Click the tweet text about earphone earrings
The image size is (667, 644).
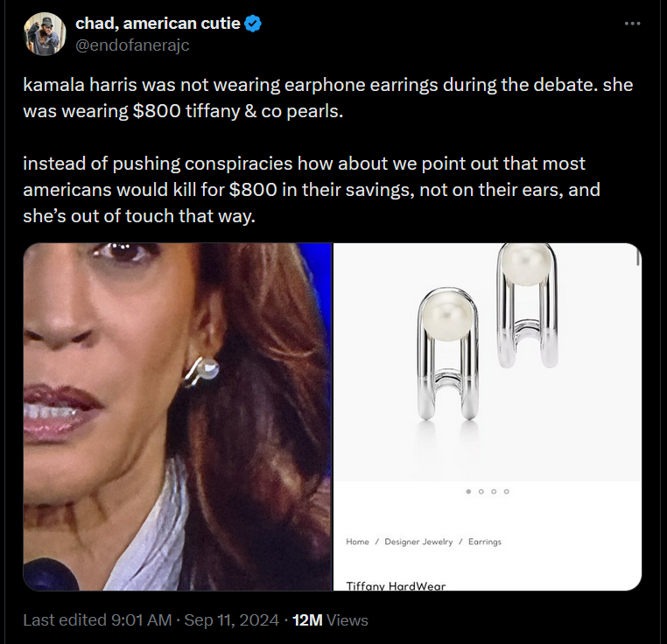327,101
